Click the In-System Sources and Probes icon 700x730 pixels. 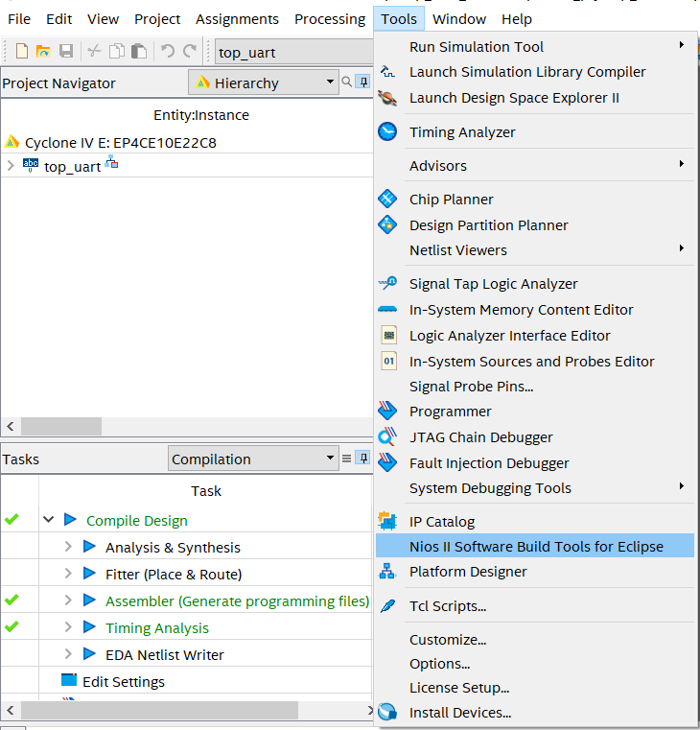389,362
